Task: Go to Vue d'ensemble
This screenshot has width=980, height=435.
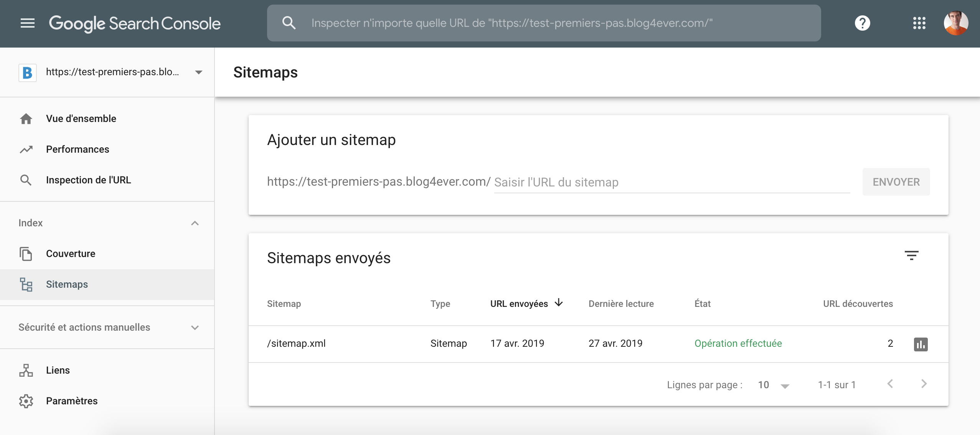Action: coord(81,119)
